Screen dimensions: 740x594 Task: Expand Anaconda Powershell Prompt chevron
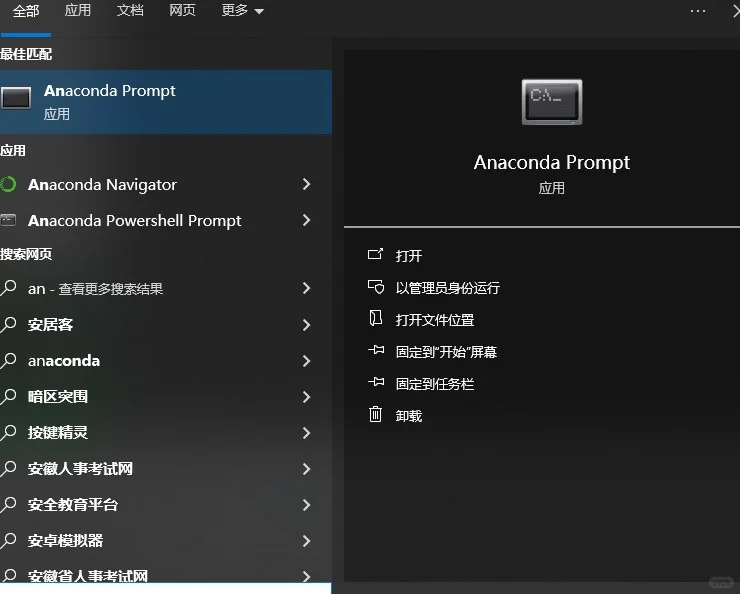(306, 220)
